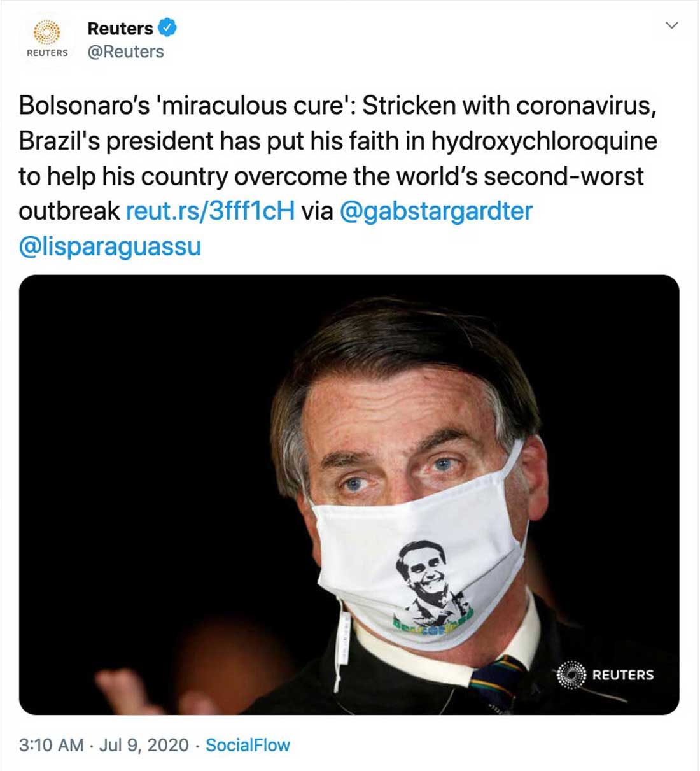The width and height of the screenshot is (700, 771).
Task: Open the Reuters profile avatar logo
Action: pos(47,39)
